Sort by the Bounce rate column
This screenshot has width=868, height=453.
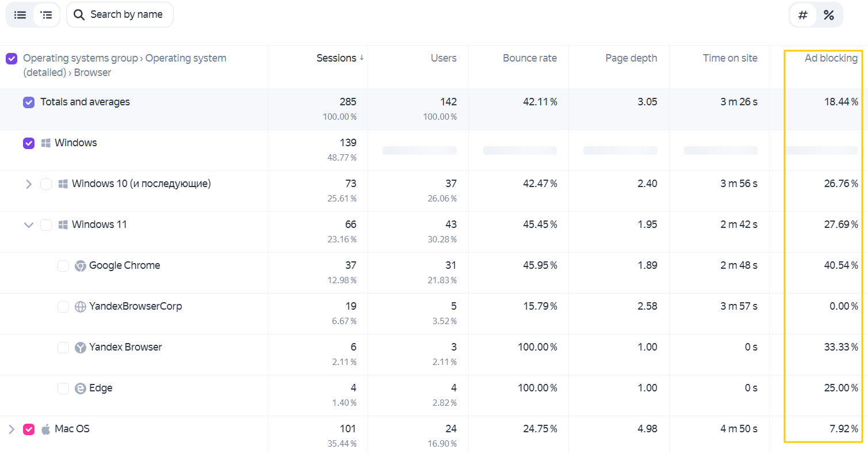(x=530, y=58)
